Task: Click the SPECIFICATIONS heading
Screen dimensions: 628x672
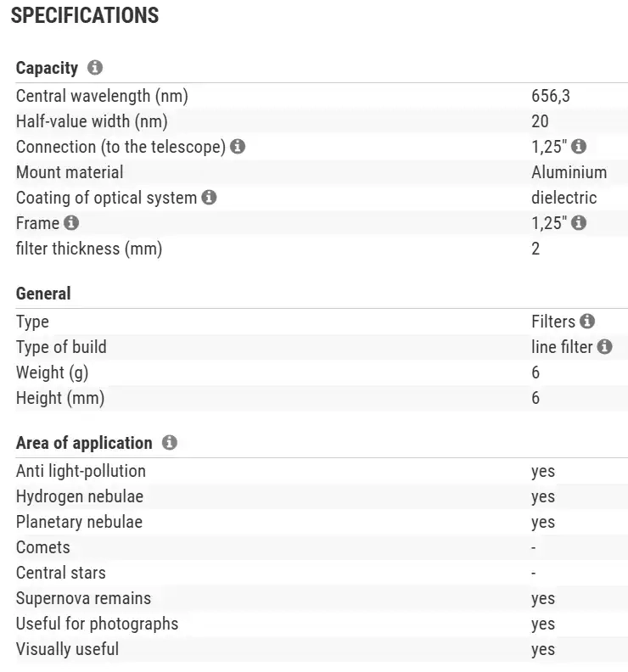Action: (x=85, y=15)
